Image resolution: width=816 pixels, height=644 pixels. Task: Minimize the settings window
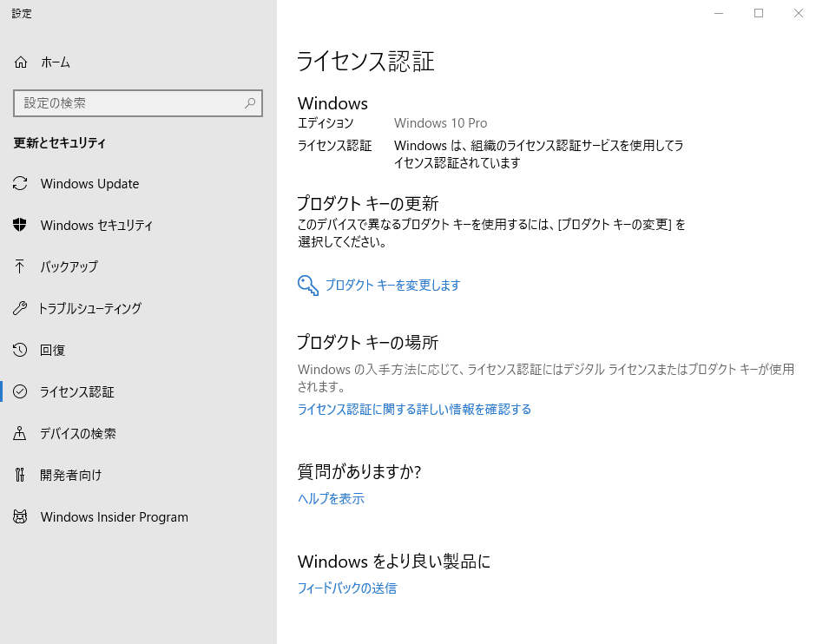point(719,13)
